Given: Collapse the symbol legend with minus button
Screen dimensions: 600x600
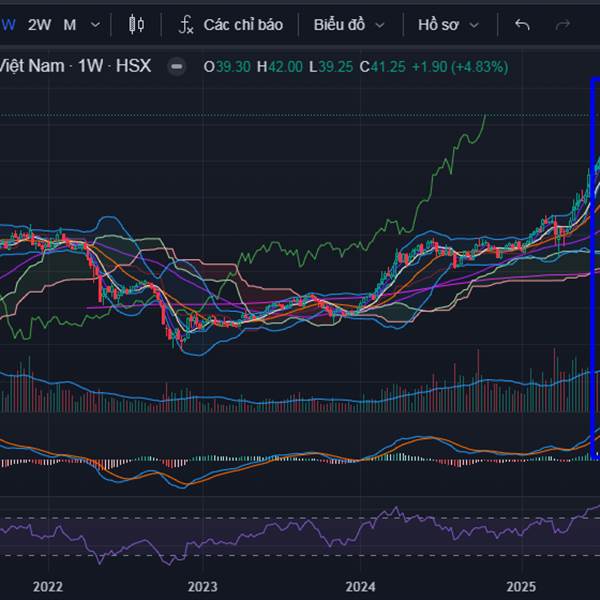Looking at the screenshot, I should [176, 67].
